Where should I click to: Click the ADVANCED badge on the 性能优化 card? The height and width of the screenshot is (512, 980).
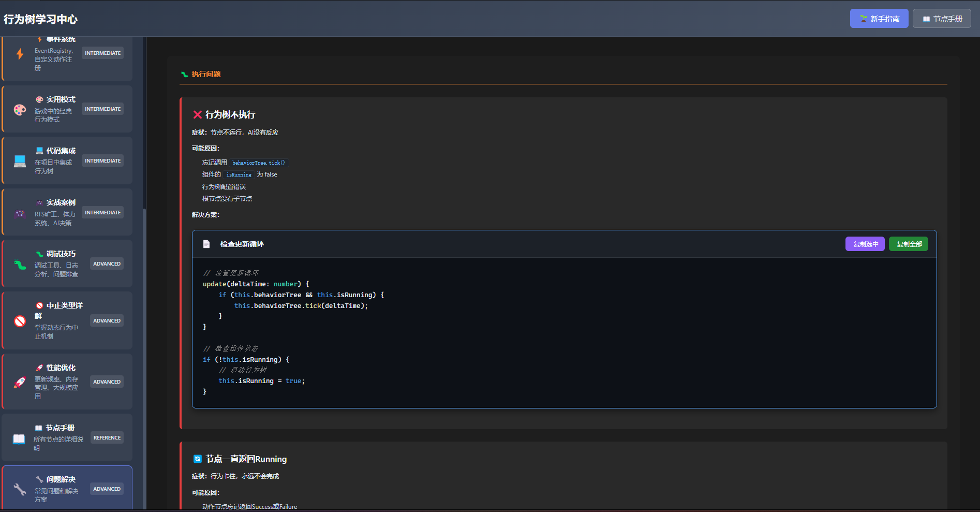(x=107, y=382)
